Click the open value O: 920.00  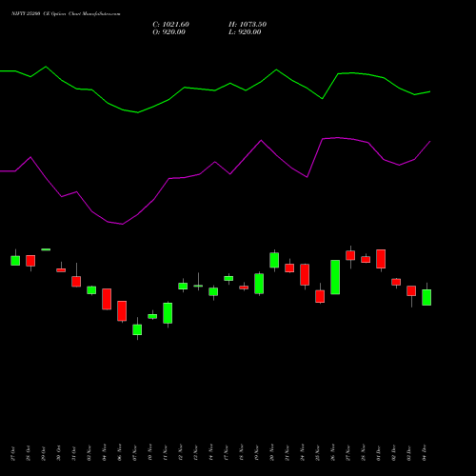coord(169,32)
